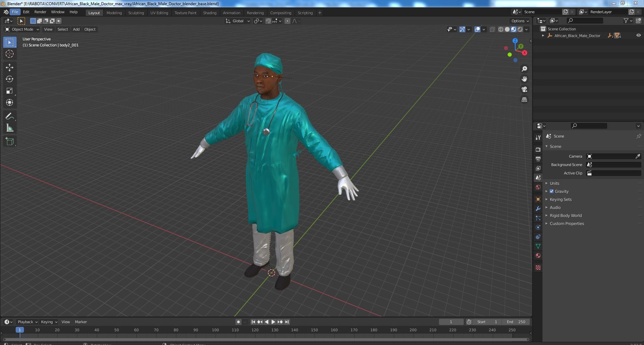Open the View Layer properties tab
This screenshot has height=345, width=644.
(x=538, y=168)
